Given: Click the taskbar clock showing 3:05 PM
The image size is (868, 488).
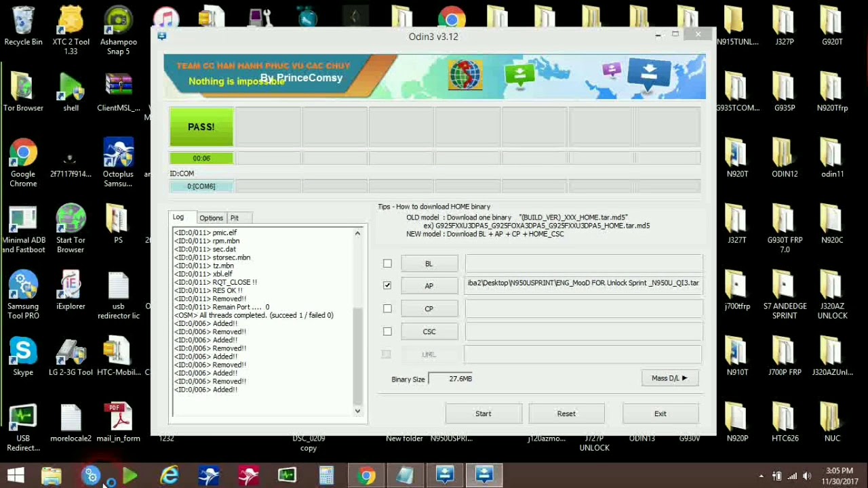Looking at the screenshot, I should click(840, 476).
